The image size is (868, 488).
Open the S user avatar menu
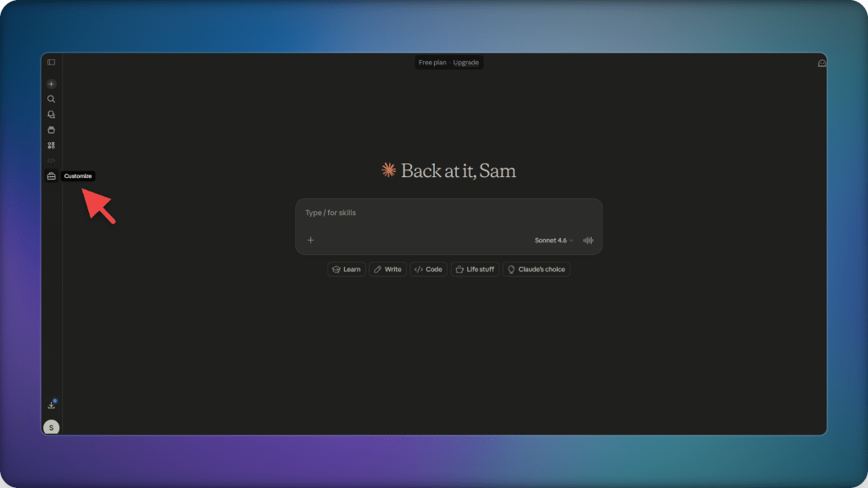coord(51,427)
